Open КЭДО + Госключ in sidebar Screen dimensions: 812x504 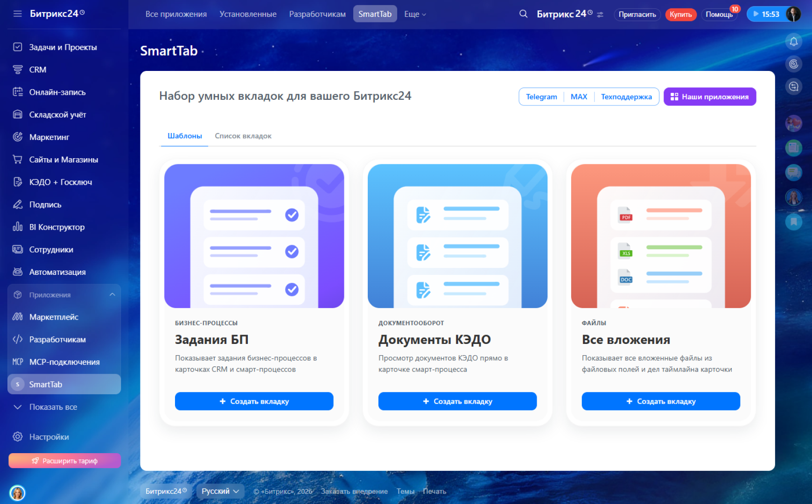64,182
